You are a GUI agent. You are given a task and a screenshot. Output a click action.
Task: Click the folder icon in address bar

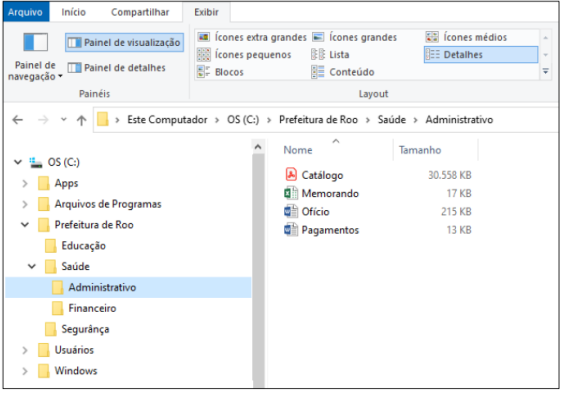click(x=103, y=119)
